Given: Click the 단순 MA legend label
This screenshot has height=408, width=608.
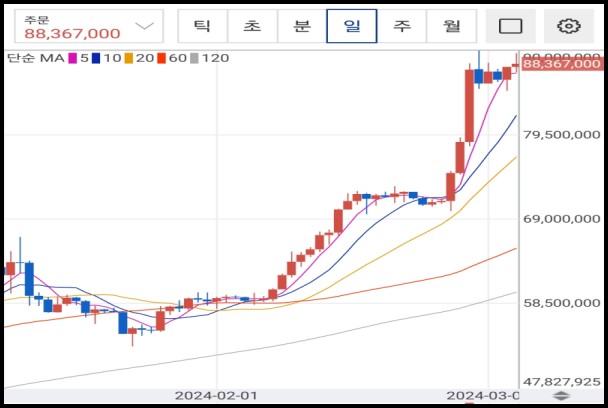Looking at the screenshot, I should click(x=36, y=58).
